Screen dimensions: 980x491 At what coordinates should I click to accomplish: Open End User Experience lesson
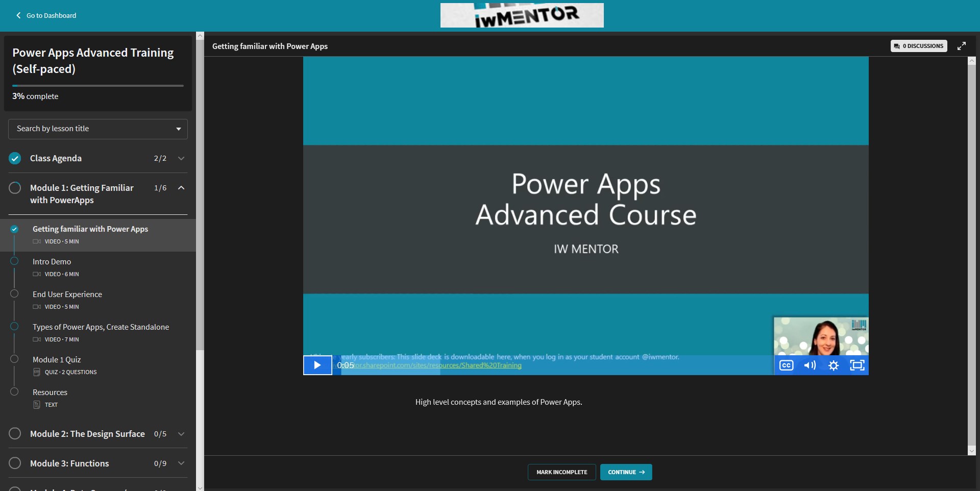[98, 300]
